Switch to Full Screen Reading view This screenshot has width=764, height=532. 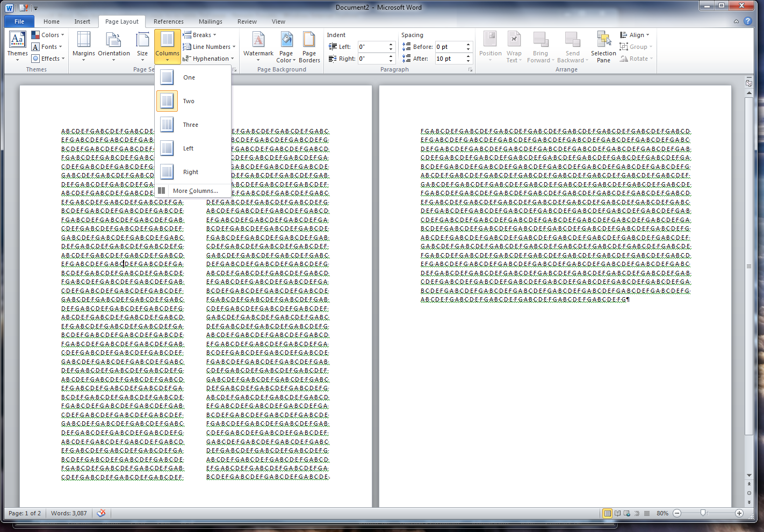pyautogui.click(x=618, y=513)
